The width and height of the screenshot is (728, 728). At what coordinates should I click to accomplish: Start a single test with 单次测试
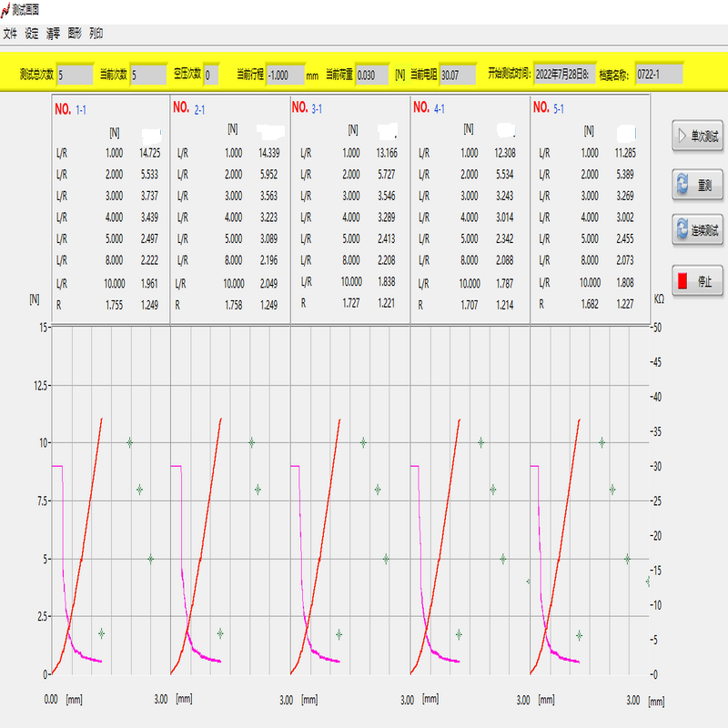pos(697,137)
